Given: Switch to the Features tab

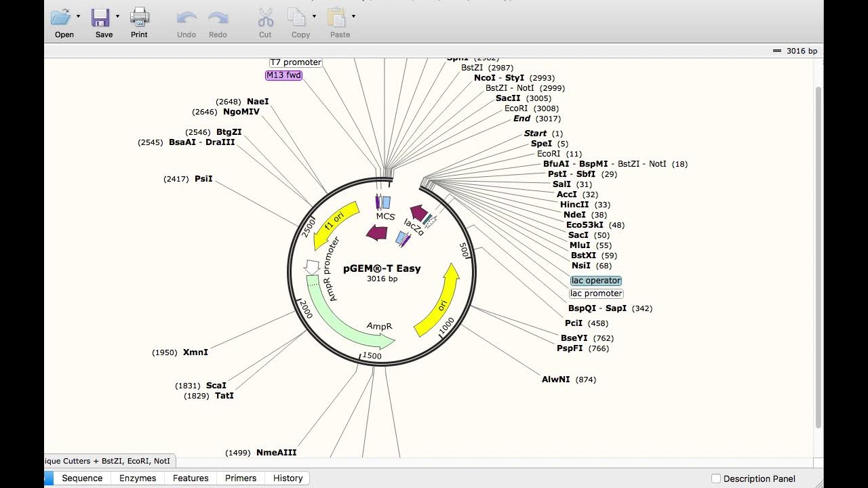Looking at the screenshot, I should [191, 478].
